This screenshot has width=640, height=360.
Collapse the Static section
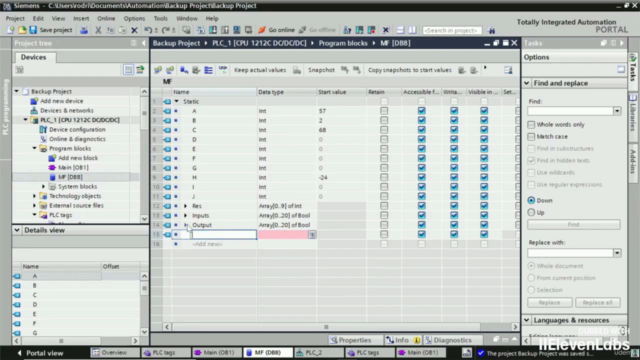click(x=176, y=101)
